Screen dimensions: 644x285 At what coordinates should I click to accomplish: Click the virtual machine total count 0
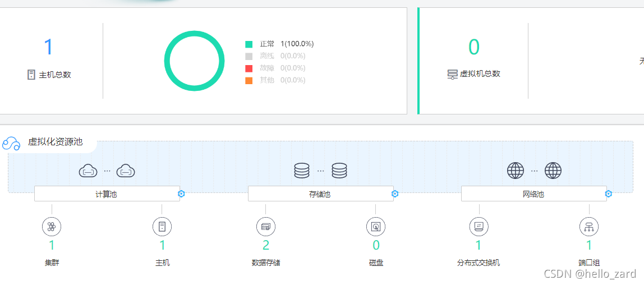pyautogui.click(x=474, y=47)
